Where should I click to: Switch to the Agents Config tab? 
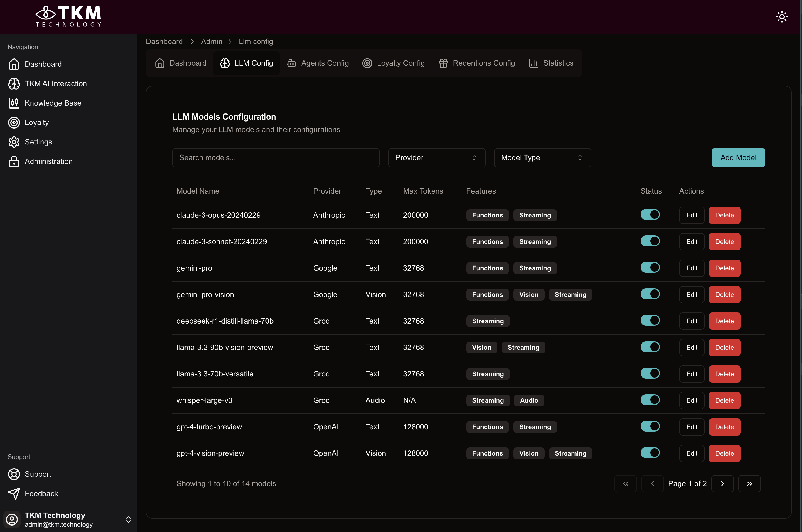point(318,63)
